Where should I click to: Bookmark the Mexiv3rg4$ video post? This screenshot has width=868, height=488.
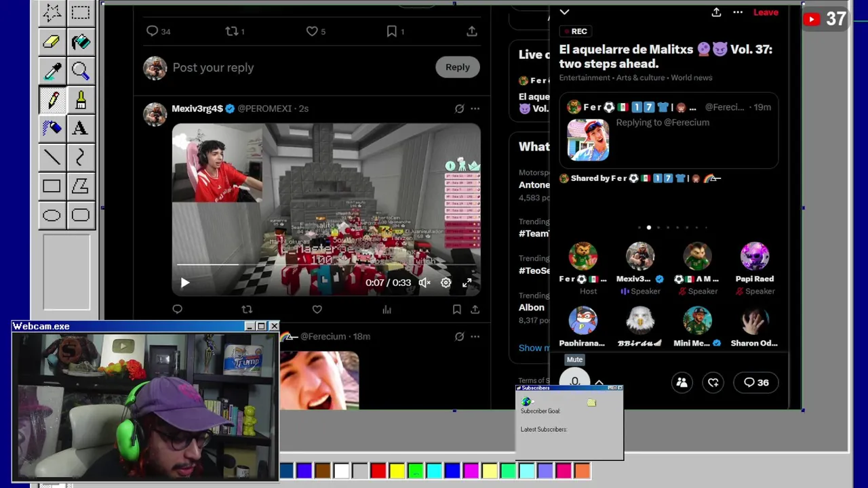point(457,309)
